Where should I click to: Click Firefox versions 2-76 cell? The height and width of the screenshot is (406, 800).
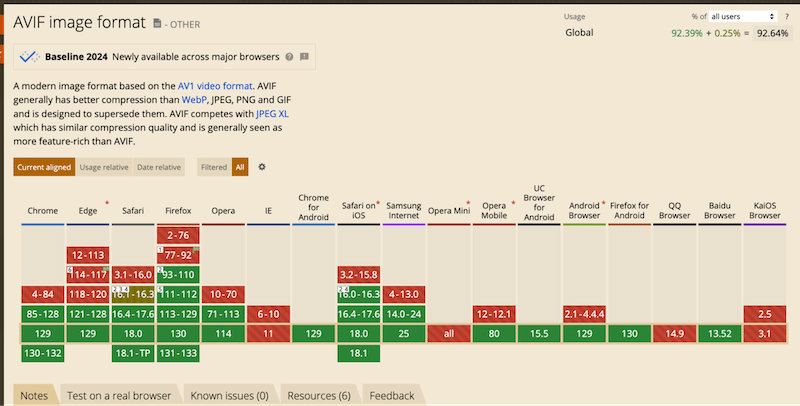[178, 235]
